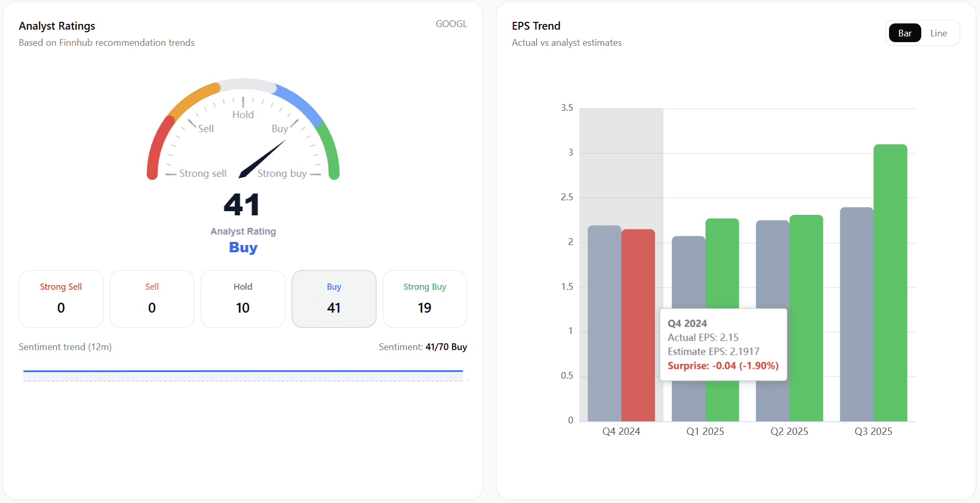This screenshot has width=980, height=503.
Task: Select the Bar chart display mode
Action: click(x=905, y=32)
